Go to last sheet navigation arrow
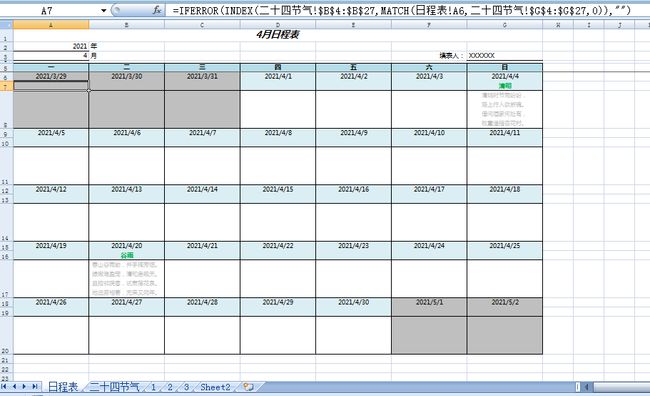The width and height of the screenshot is (650, 396). coord(35,386)
